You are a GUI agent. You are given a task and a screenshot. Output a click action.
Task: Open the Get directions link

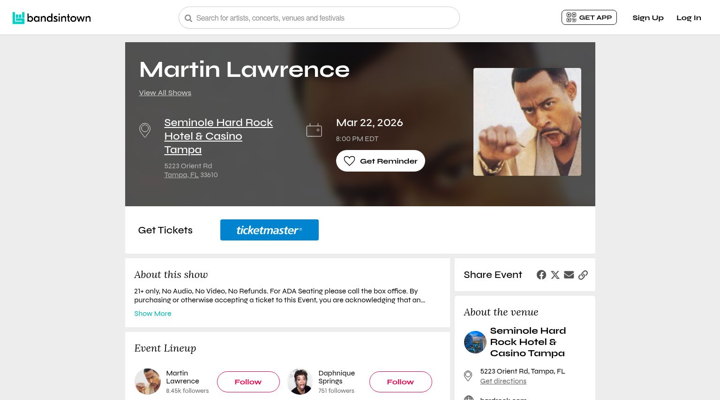pyautogui.click(x=503, y=381)
